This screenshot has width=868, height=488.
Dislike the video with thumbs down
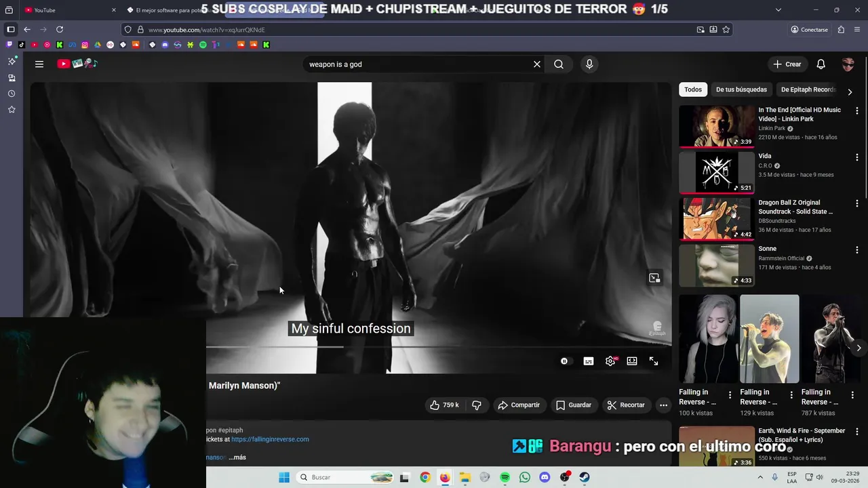(x=477, y=405)
